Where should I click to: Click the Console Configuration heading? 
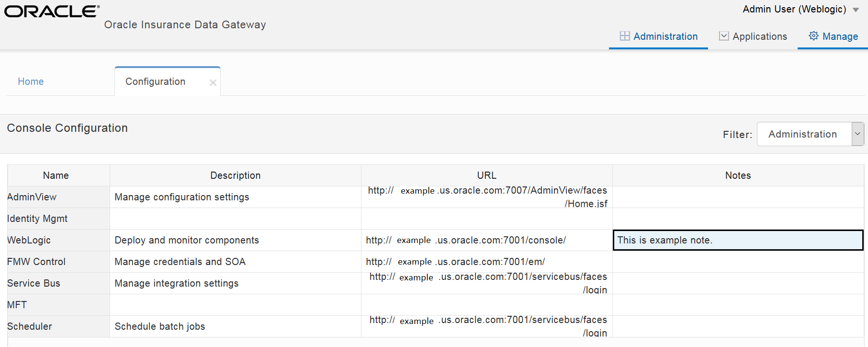(68, 128)
